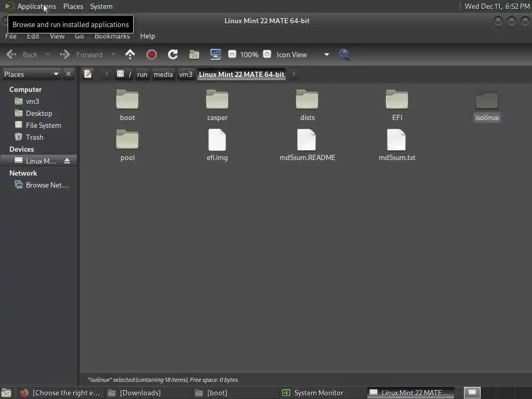Select the pool folder
This screenshot has height=399, width=532.
[x=127, y=145]
